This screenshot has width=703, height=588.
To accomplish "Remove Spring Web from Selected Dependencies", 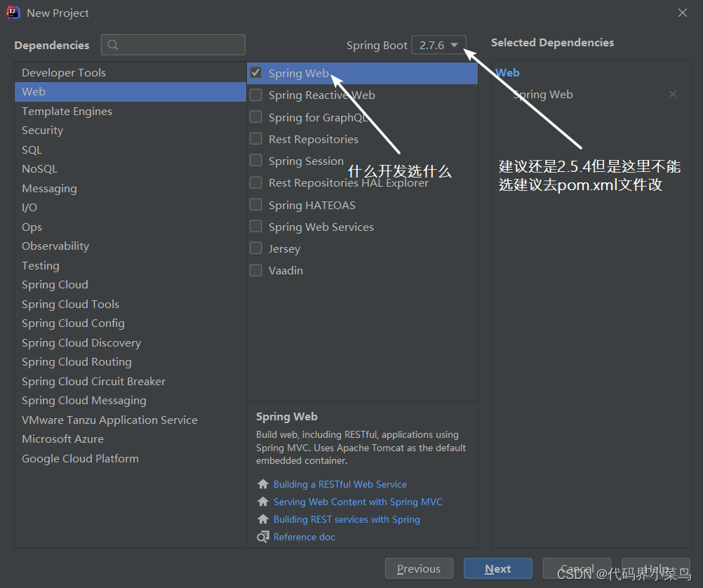I will [x=672, y=94].
